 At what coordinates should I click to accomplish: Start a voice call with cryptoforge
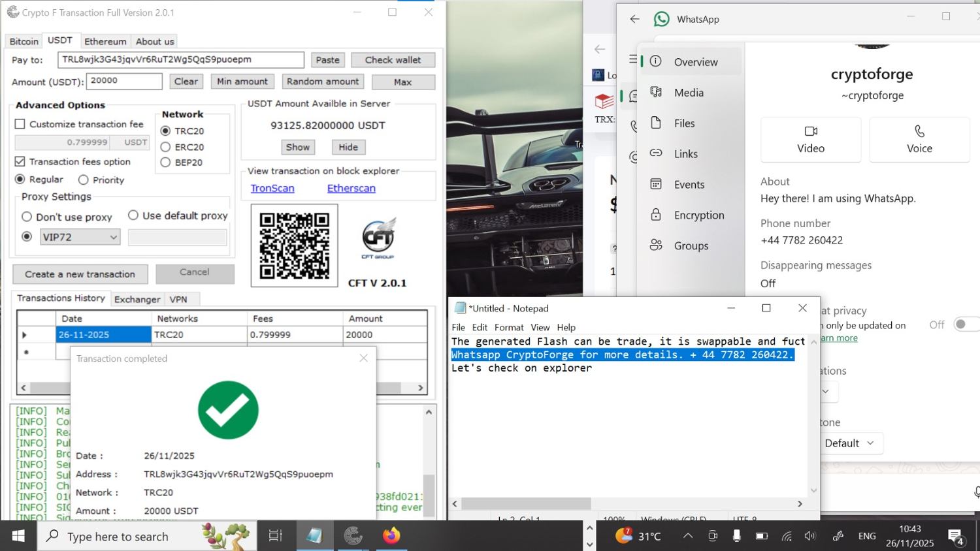(x=919, y=139)
